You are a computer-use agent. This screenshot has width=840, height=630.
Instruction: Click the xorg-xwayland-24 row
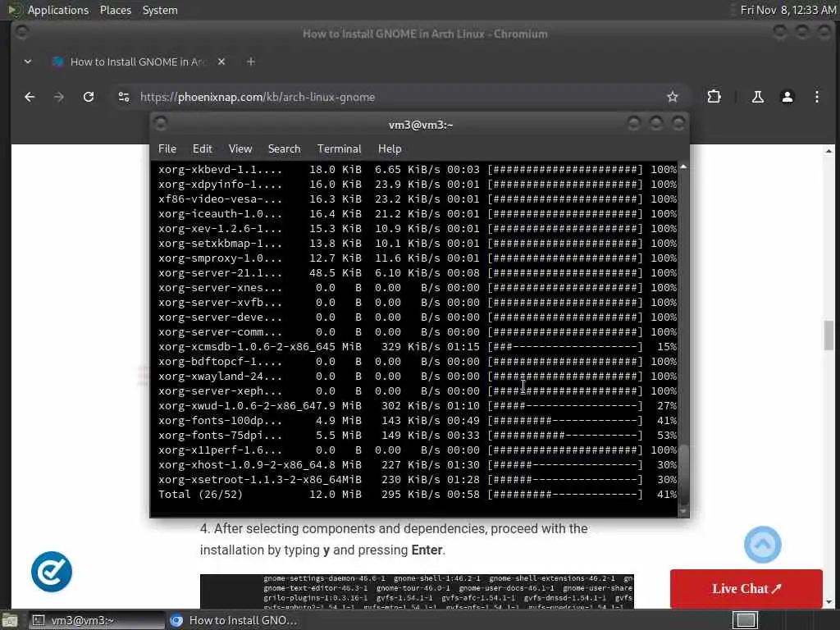click(x=418, y=376)
